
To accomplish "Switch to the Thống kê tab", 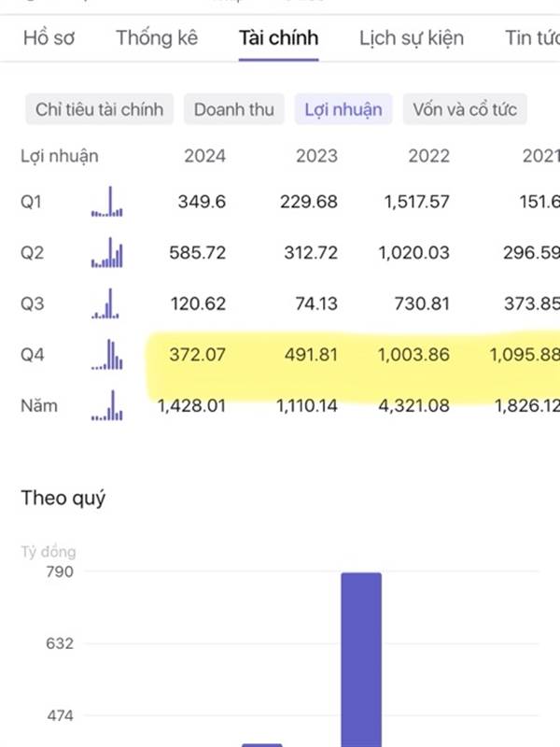I will 156,38.
